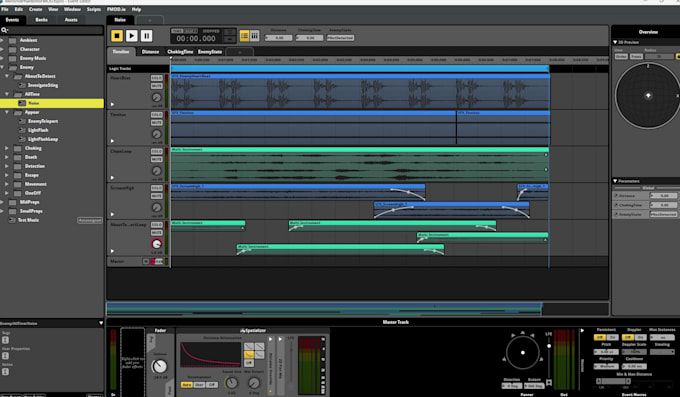Pause playback with the pause button
Screen dimensions: 680x397
click(x=147, y=36)
